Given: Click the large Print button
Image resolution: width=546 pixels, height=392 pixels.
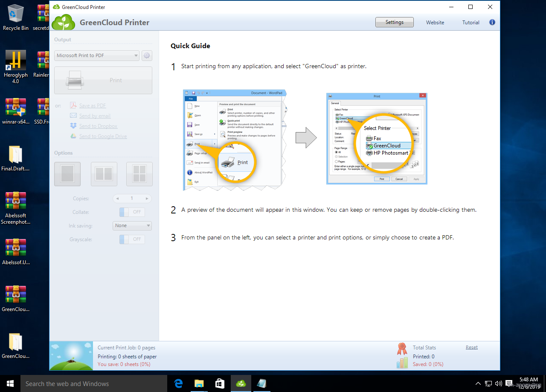Looking at the screenshot, I should coord(103,80).
